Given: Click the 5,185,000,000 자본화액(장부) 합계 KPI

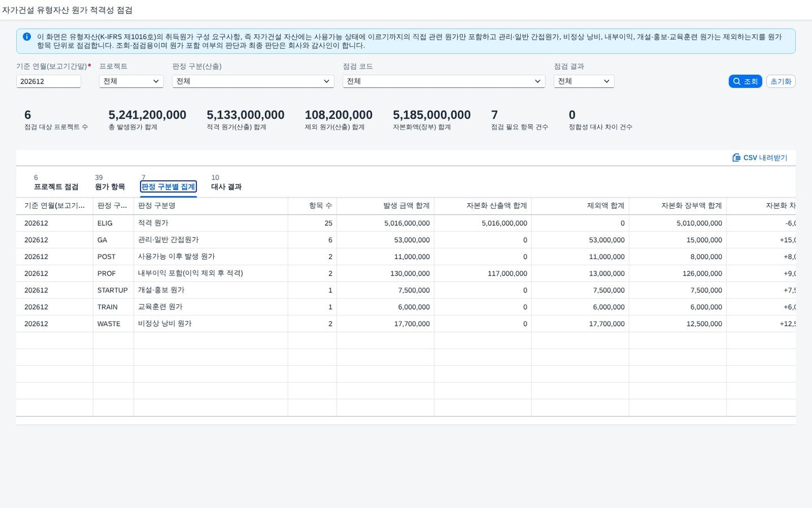Looking at the screenshot, I should tap(432, 119).
